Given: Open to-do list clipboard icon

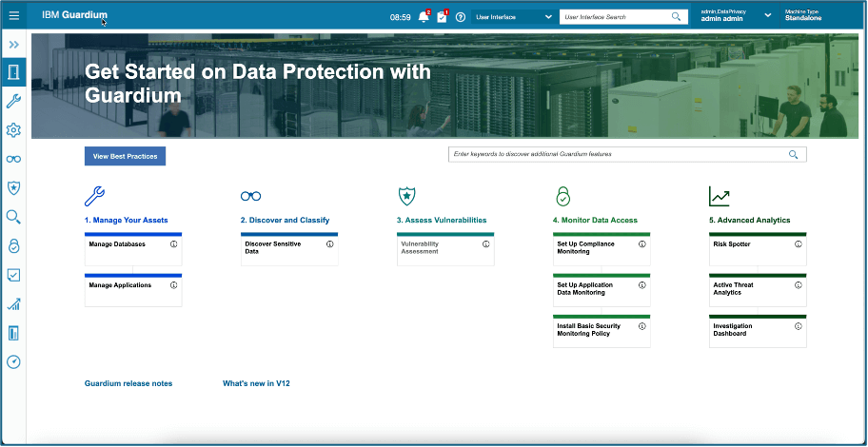Looking at the screenshot, I should pyautogui.click(x=442, y=16).
